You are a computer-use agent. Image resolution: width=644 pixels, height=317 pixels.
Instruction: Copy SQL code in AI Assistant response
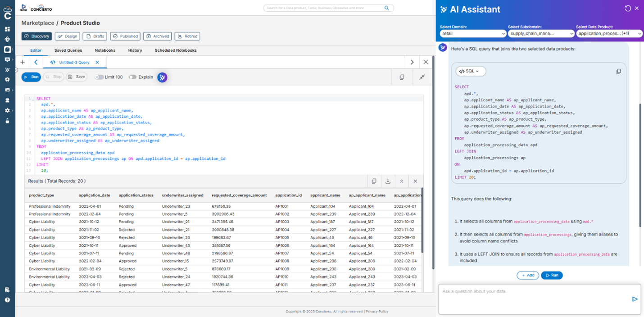point(618,71)
